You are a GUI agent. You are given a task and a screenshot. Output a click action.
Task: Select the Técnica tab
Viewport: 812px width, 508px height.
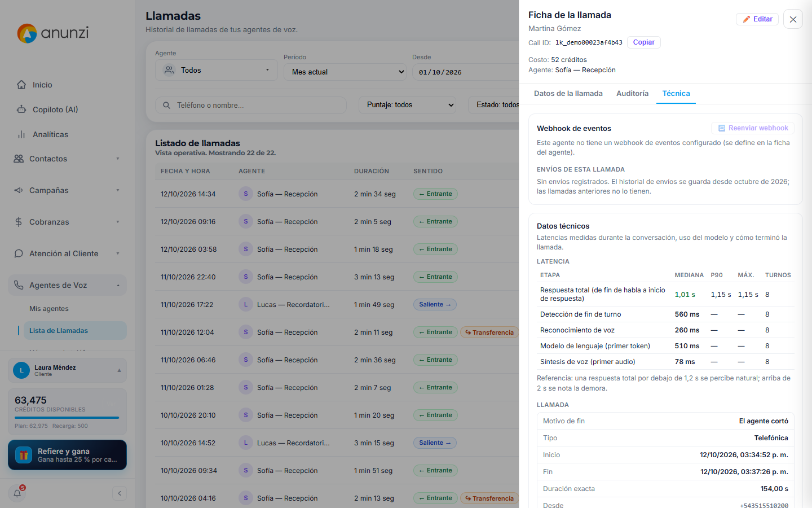(676, 94)
